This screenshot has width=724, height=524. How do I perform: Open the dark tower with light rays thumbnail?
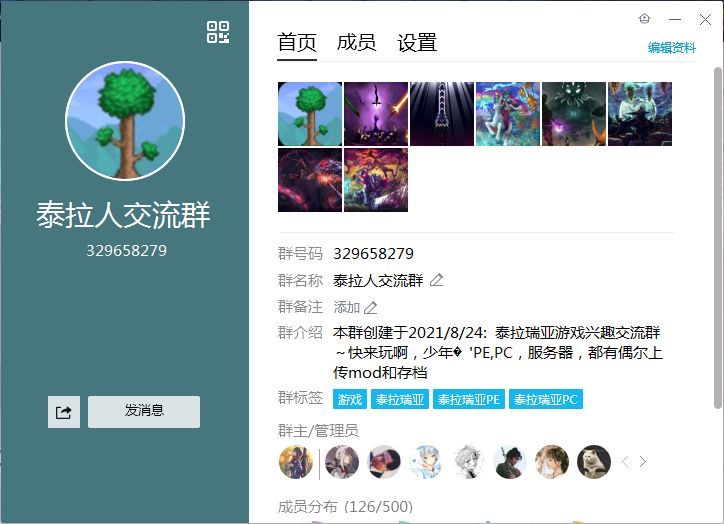(x=442, y=114)
